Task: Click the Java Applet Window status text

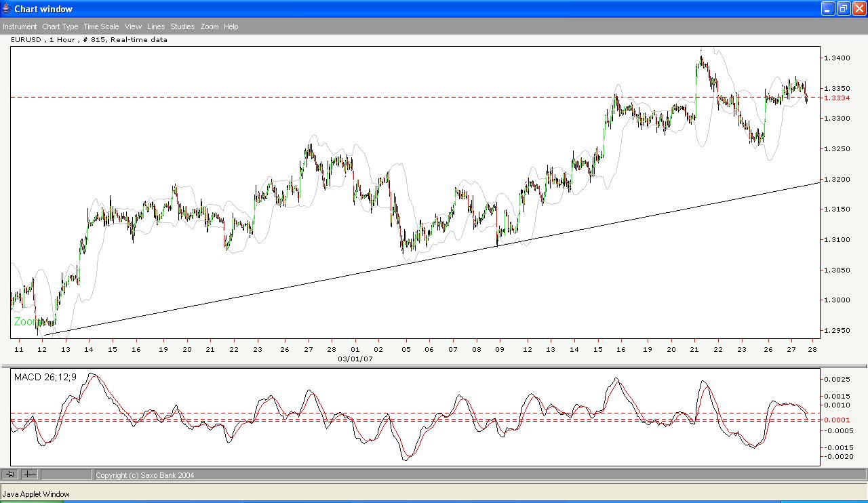Action: coord(36,494)
